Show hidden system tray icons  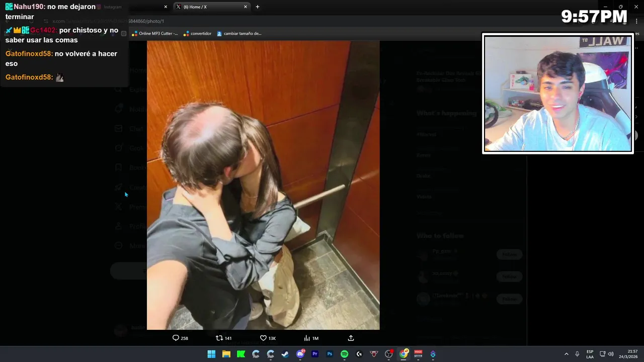(566, 354)
